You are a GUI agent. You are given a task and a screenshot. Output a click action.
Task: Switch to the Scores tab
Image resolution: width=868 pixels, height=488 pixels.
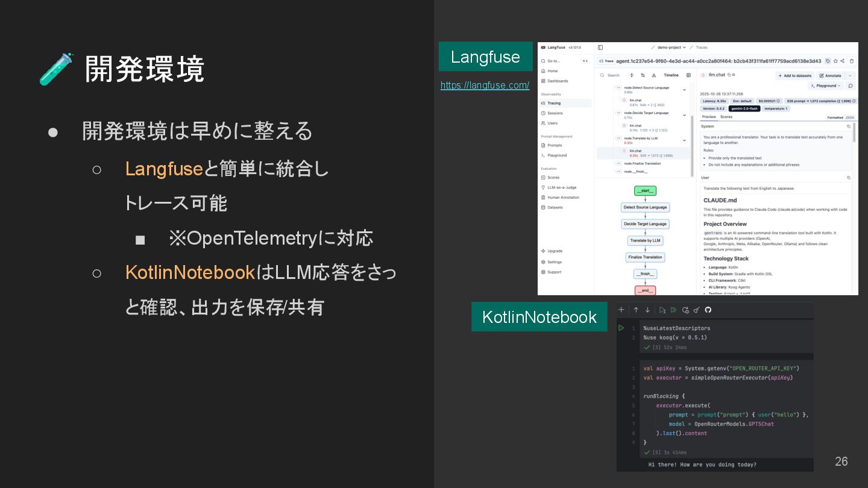pos(726,117)
